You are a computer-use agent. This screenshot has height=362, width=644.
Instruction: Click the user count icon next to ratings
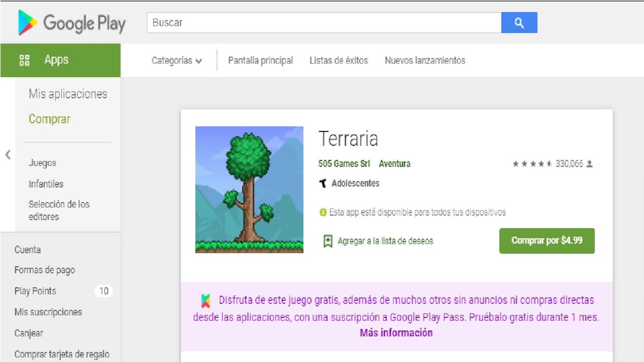[x=590, y=164]
